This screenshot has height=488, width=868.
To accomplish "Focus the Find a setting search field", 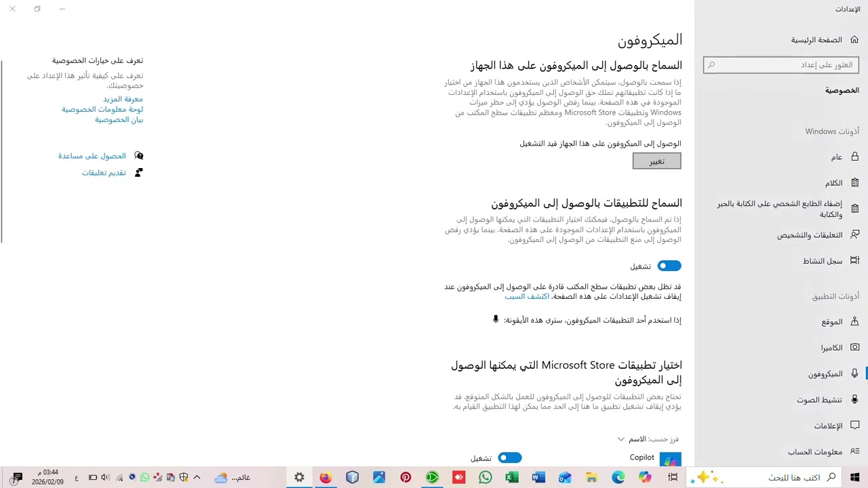I will point(781,65).
